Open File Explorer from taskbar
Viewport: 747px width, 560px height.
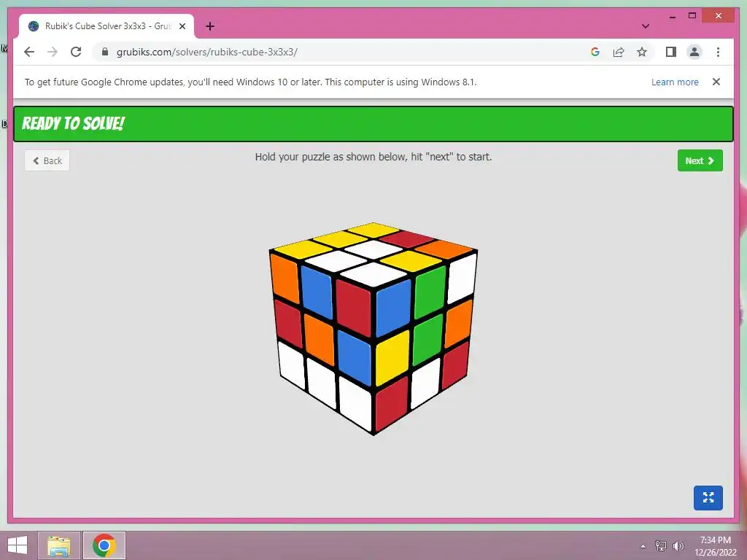(59, 545)
